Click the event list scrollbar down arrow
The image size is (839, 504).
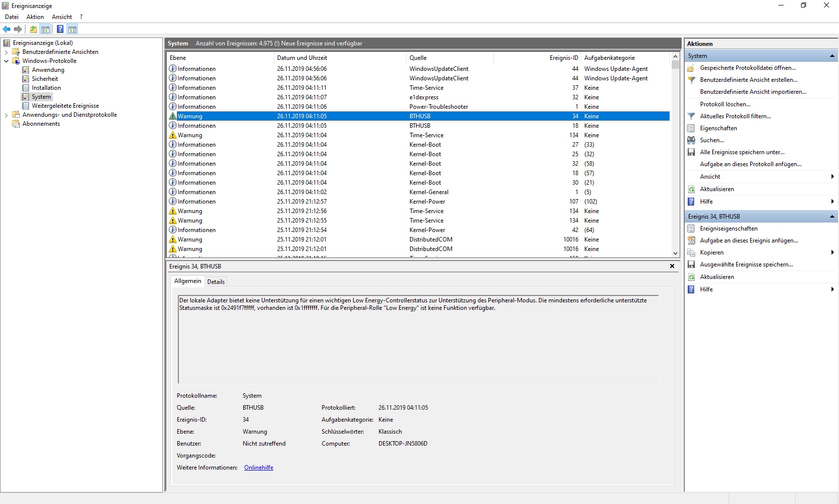pos(675,253)
